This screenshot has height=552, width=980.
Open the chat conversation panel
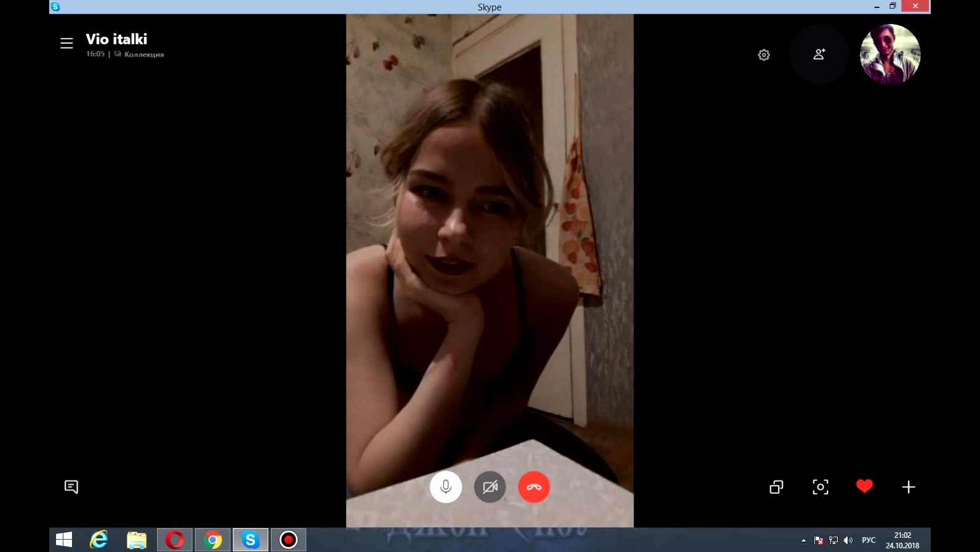(x=71, y=487)
